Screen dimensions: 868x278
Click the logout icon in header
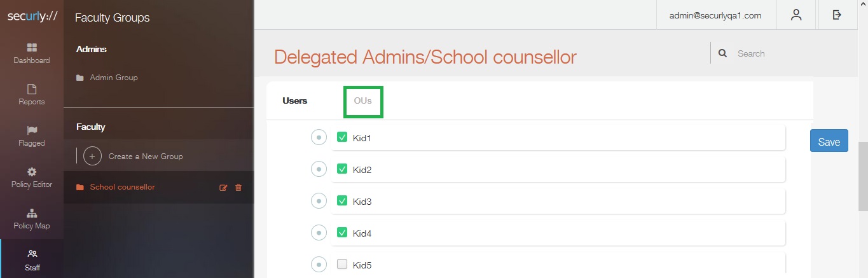(x=837, y=15)
